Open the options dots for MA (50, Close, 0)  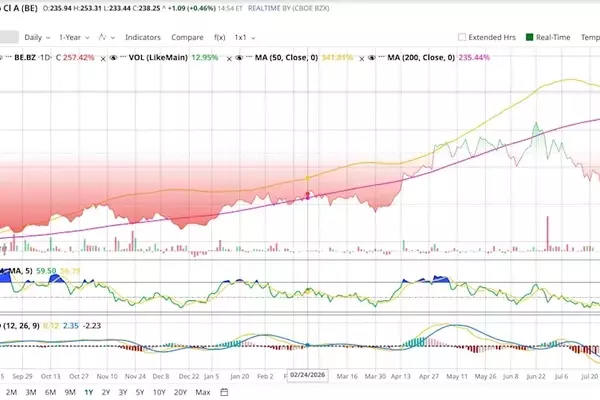[249, 57]
